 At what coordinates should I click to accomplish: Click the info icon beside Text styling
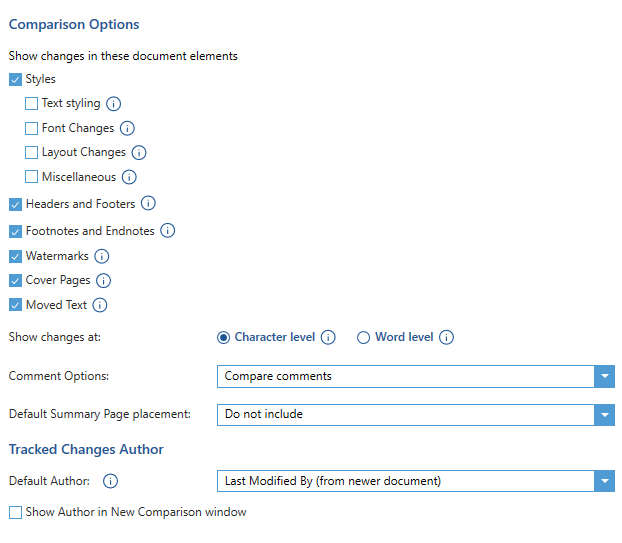tap(113, 104)
